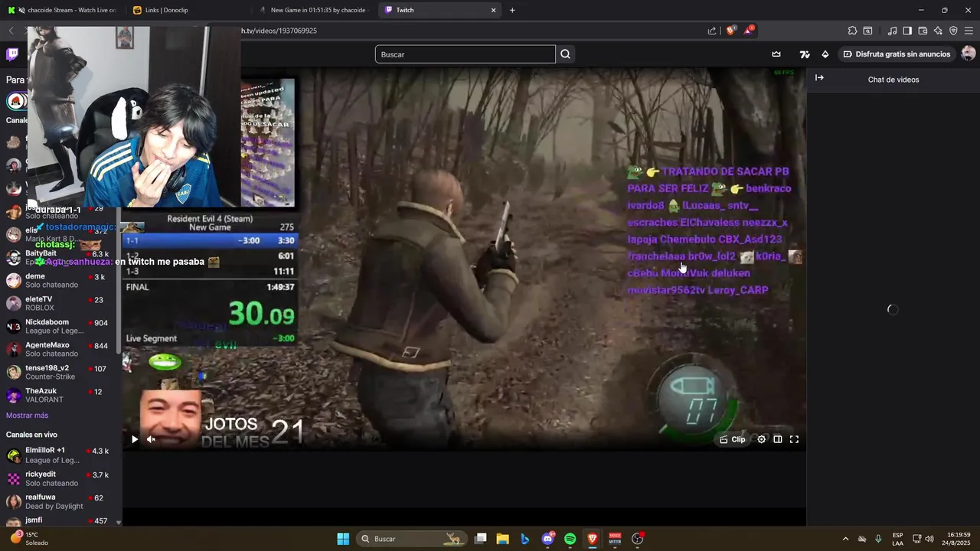980x551 pixels.
Task: Open the 7TV extension icon
Action: coord(805,54)
